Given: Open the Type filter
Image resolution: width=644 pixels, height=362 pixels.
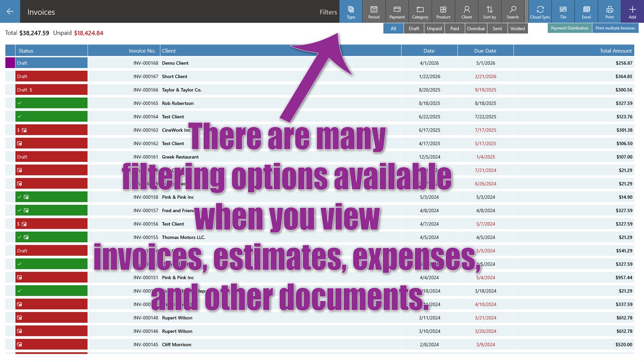Looking at the screenshot, I should coord(350,11).
